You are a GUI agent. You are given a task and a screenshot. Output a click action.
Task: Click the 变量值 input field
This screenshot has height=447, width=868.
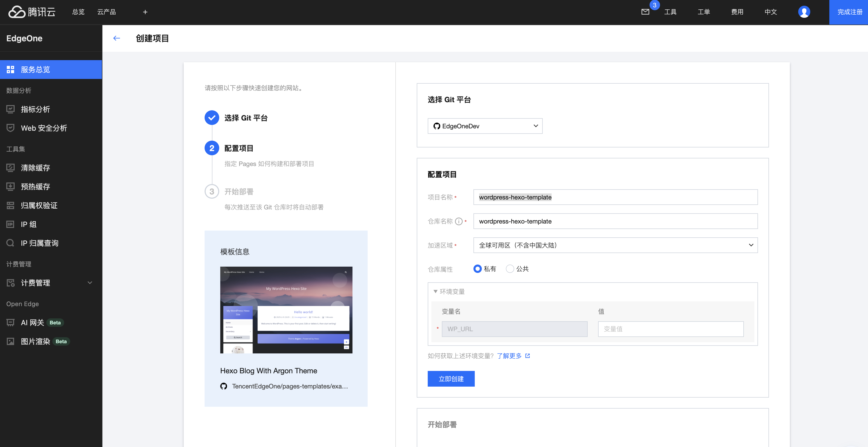(670, 329)
